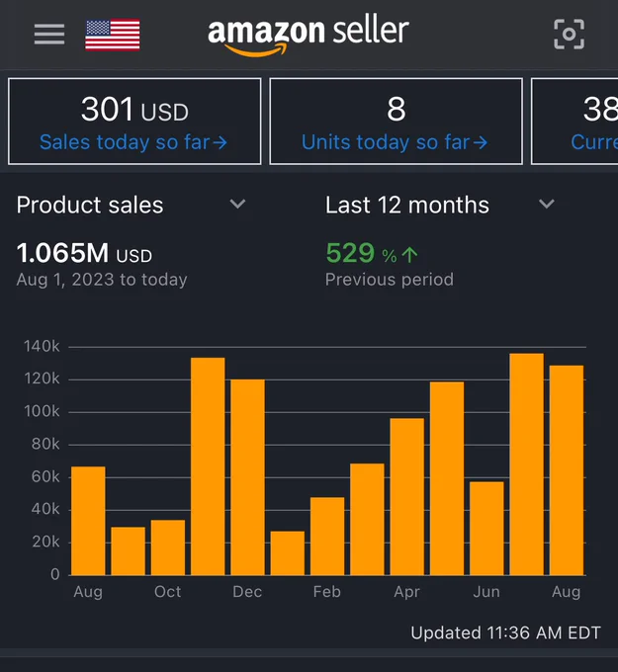Tap the green up arrow indicator
The width and height of the screenshot is (618, 672).
point(410,255)
